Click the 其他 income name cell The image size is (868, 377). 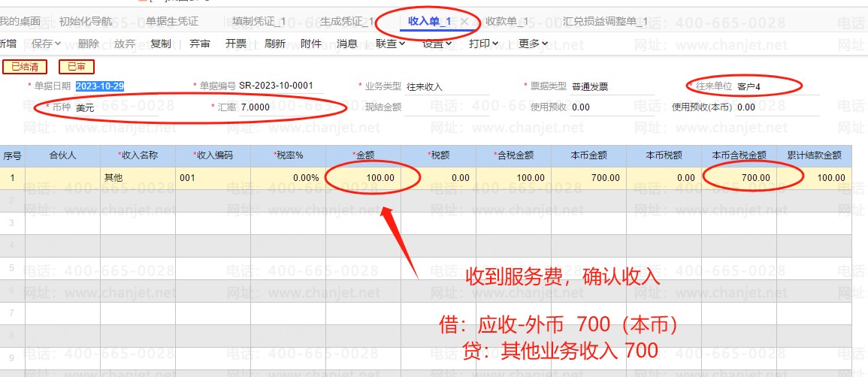coord(138,178)
